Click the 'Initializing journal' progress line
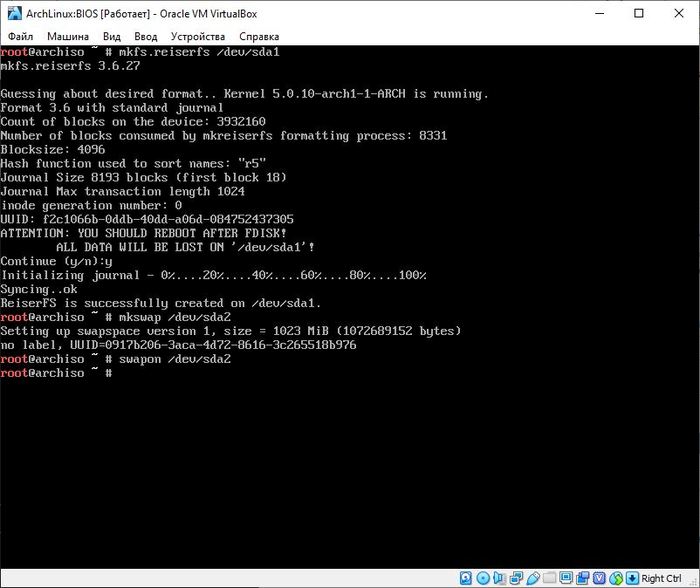The height and width of the screenshot is (588, 700). coord(213,275)
